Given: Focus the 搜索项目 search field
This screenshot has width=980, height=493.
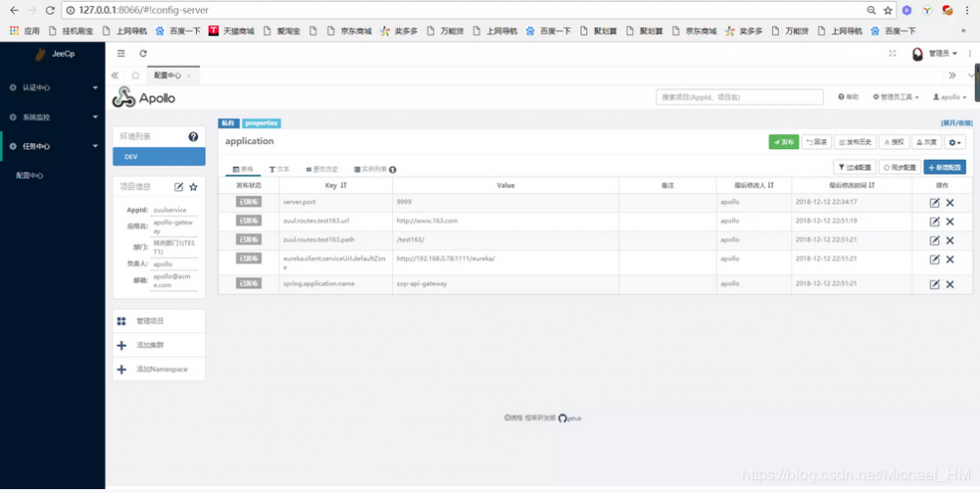Looking at the screenshot, I should click(739, 97).
